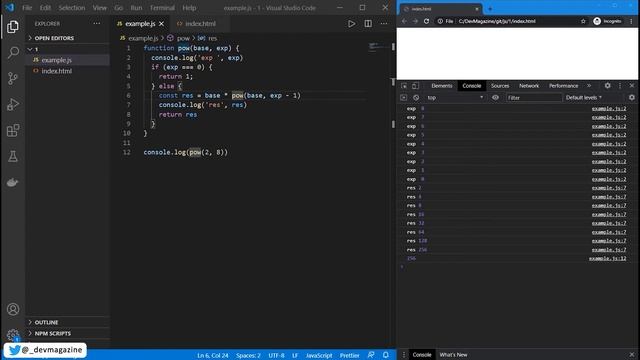Select example.js in Explorer tree

tap(57, 60)
